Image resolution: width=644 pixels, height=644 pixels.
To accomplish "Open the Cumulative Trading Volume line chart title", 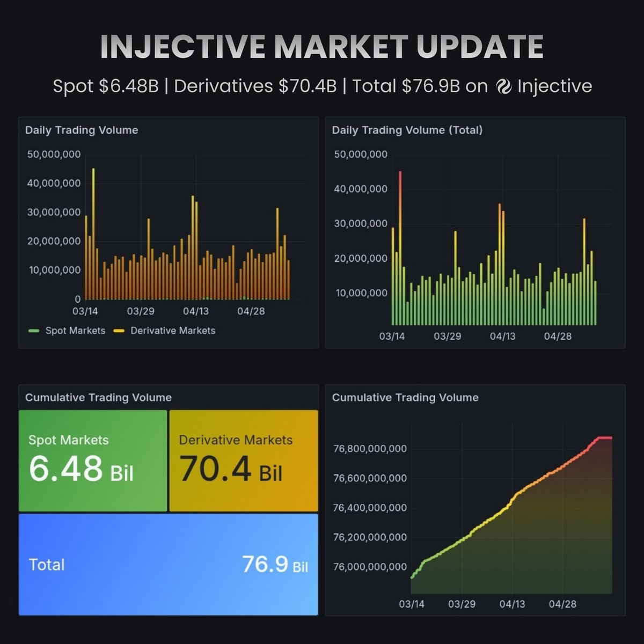I will point(405,398).
